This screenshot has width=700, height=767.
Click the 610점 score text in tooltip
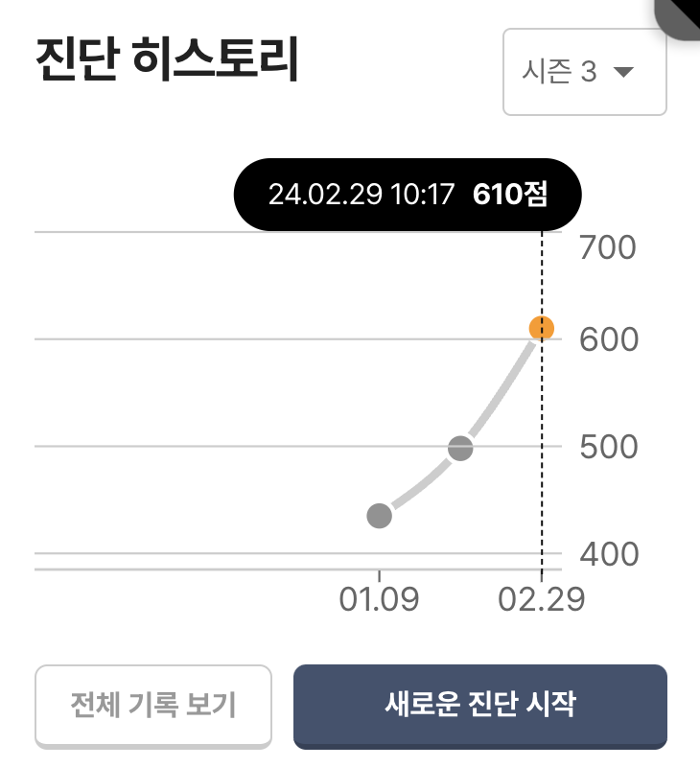tap(510, 195)
